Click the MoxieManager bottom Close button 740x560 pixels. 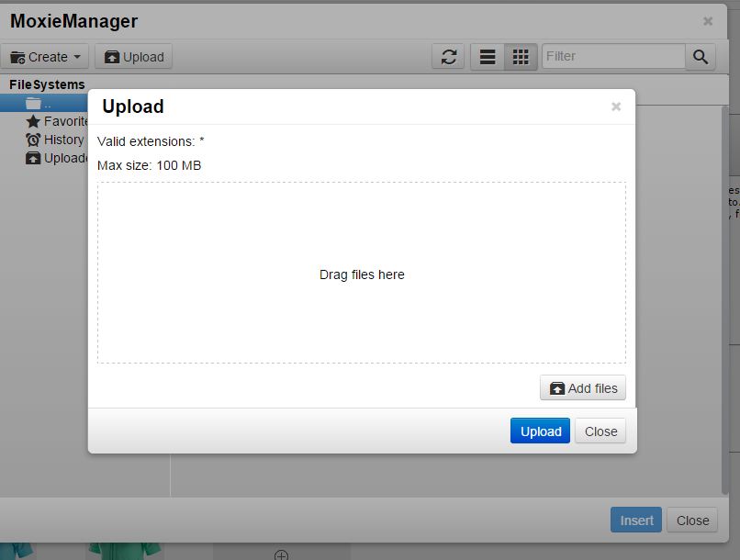coord(692,520)
